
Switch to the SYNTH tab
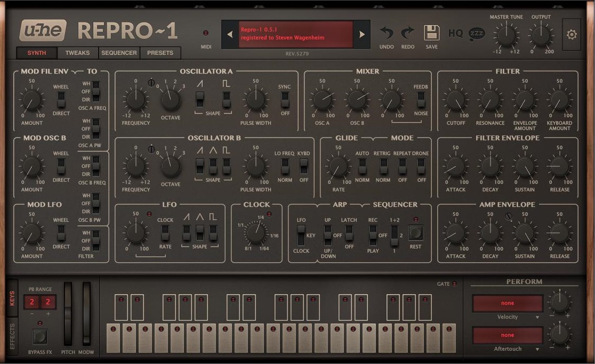click(x=36, y=53)
